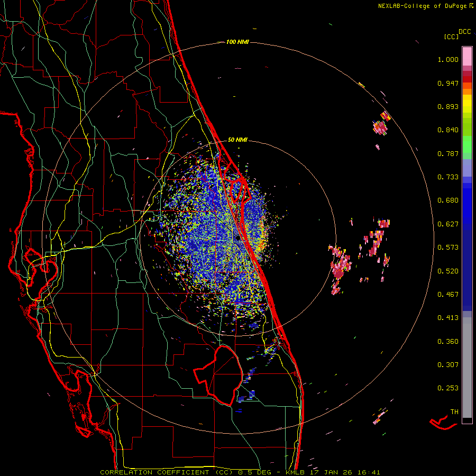Click the 50 NMI range ring label
This screenshot has height=476, width=476.
point(237,140)
